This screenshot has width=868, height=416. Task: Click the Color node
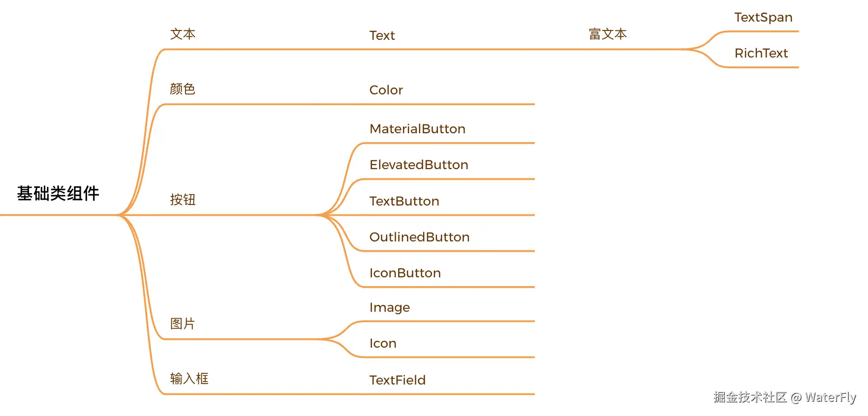click(x=386, y=90)
